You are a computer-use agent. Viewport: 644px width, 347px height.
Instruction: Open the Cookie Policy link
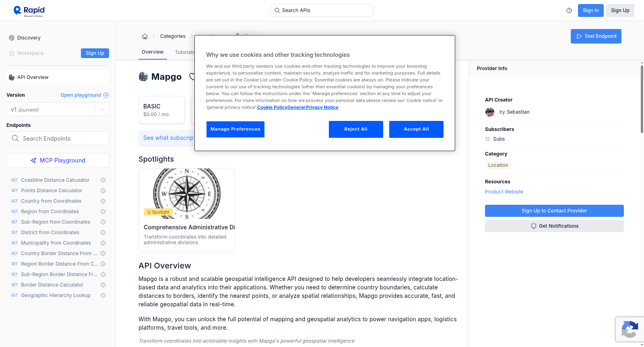[272, 107]
